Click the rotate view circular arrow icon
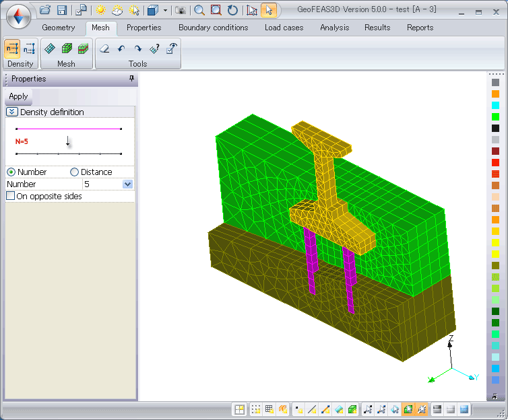 (x=232, y=10)
